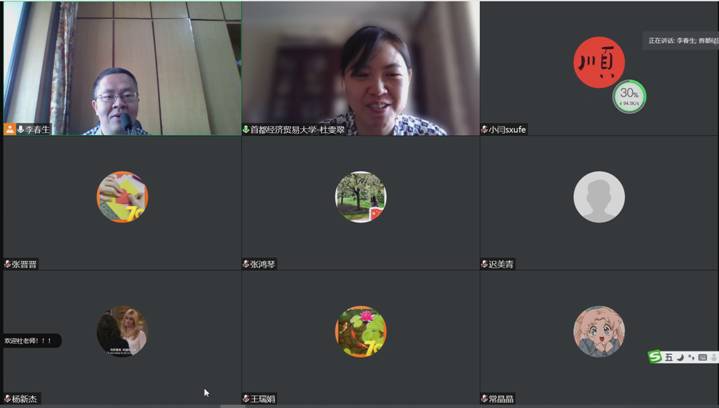This screenshot has width=719, height=408.
Task: Click the speaking status banner for 李春生
Action: click(681, 41)
